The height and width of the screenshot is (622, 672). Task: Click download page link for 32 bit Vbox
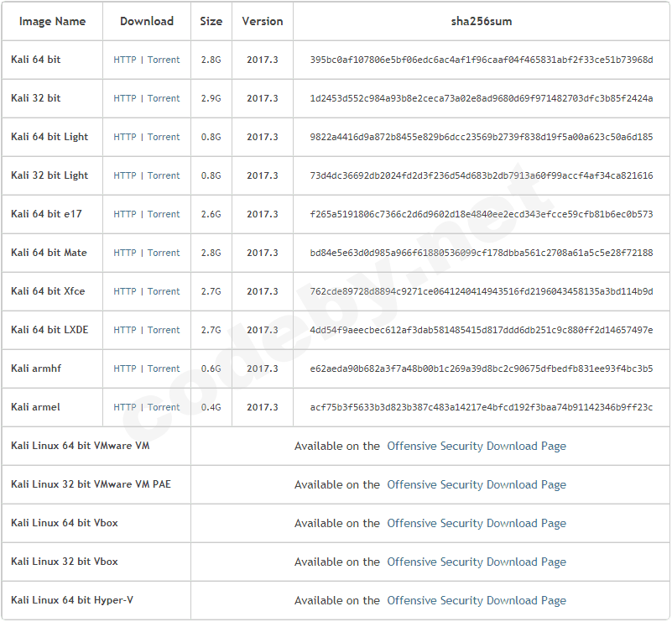point(476,562)
